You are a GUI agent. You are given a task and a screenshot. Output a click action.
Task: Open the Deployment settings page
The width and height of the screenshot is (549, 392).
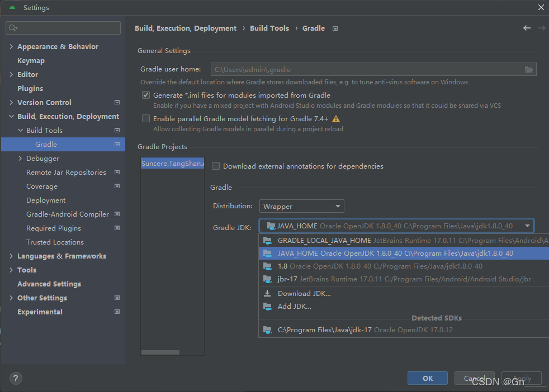coord(46,200)
